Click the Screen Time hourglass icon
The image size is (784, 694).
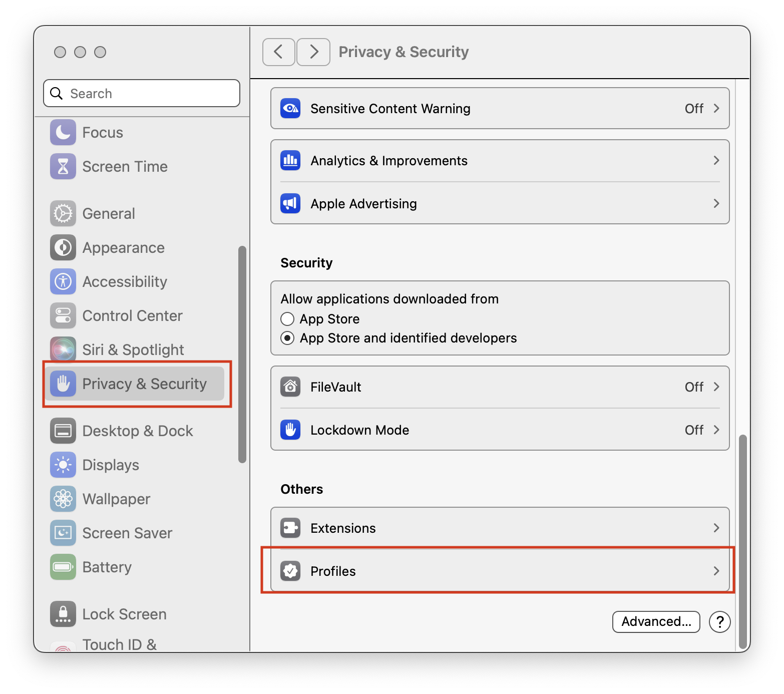(63, 166)
